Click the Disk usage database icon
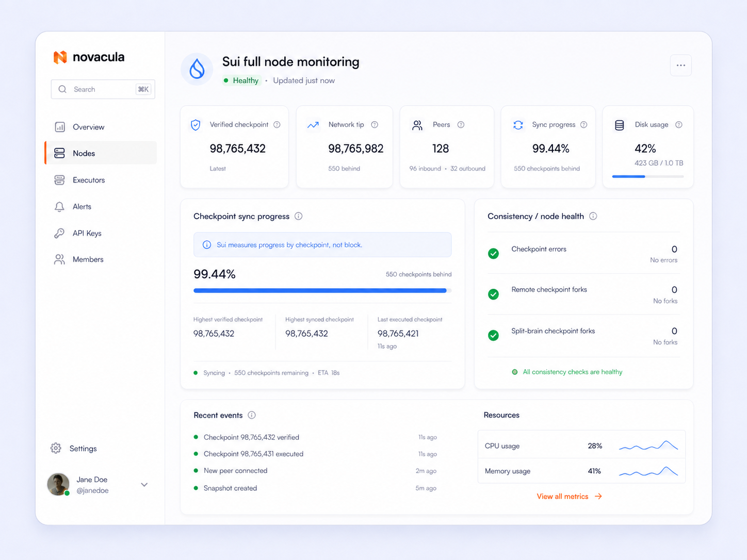Image resolution: width=747 pixels, height=560 pixels. click(x=620, y=125)
